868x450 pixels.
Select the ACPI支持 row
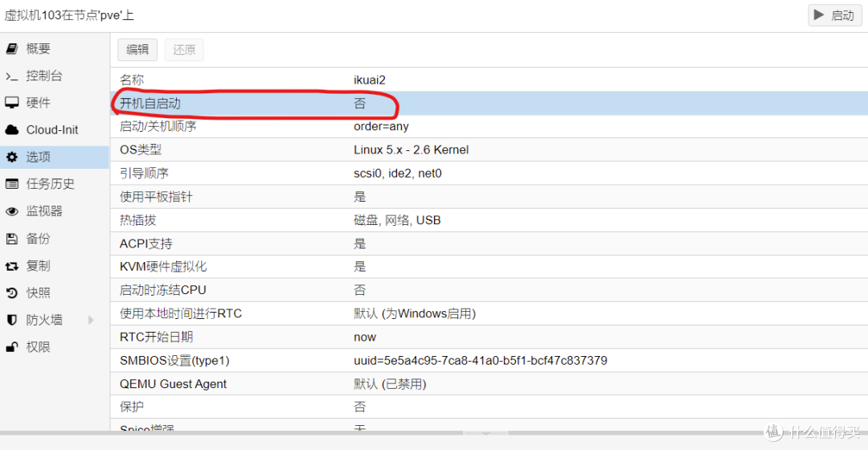point(489,243)
